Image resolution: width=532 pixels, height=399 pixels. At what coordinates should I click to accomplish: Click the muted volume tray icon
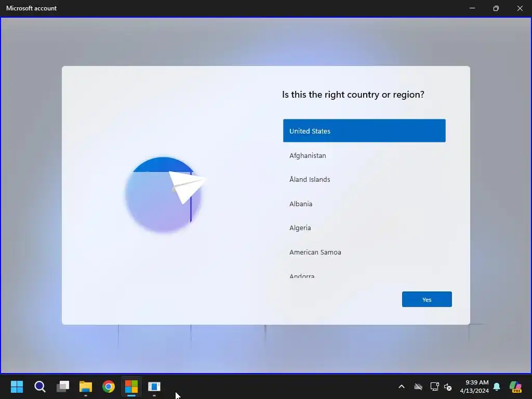448,387
